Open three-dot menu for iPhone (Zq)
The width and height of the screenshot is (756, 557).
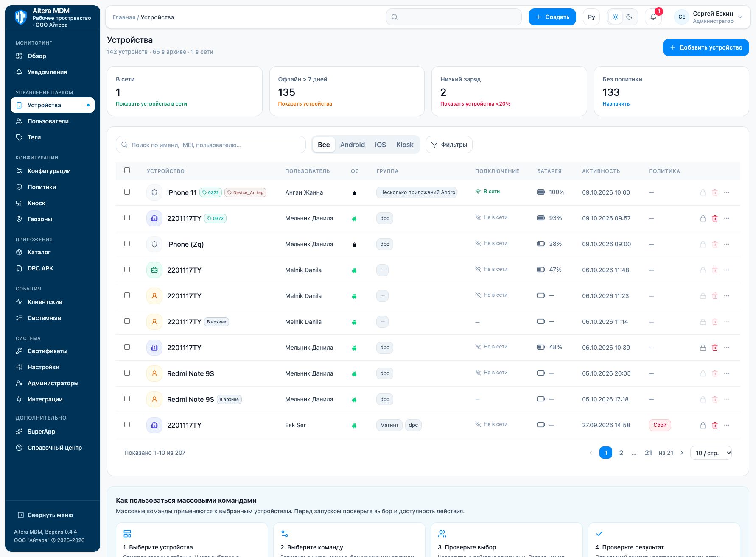[x=727, y=244]
